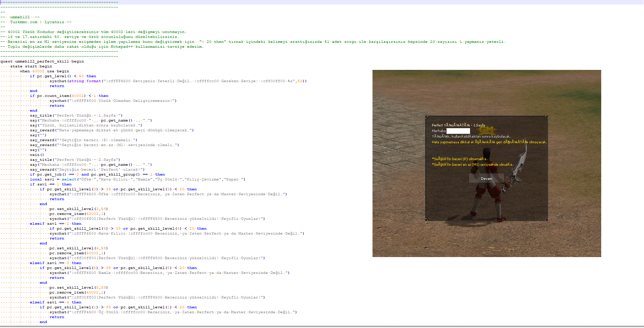The width and height of the screenshot is (644, 328).
Task: Click the top-left corner ornament of the dialog
Action: pos(427,117)
